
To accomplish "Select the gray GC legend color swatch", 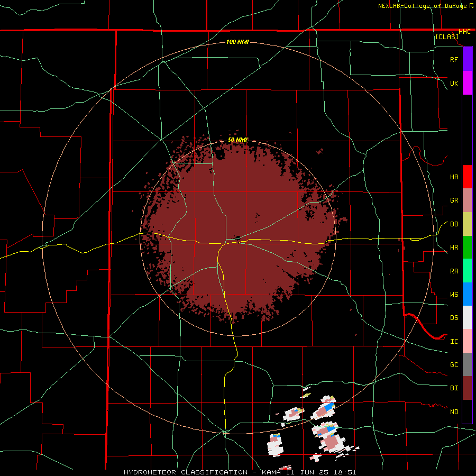I will 467,364.
